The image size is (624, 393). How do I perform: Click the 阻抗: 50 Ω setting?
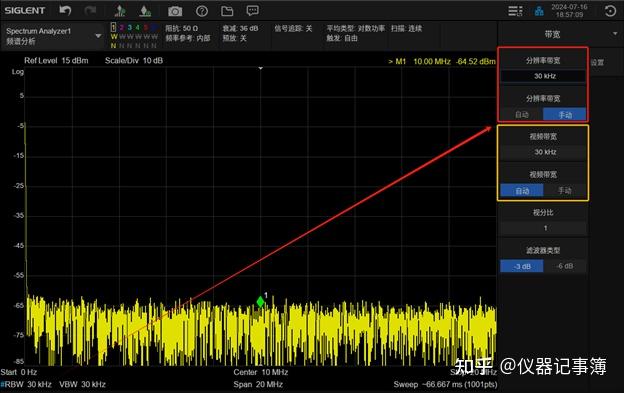tap(181, 28)
